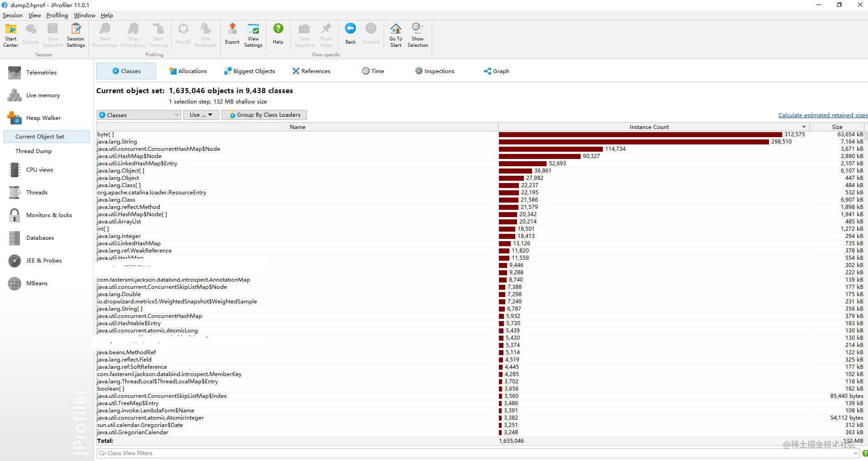Go Back in heap walker
The width and height of the screenshot is (868, 461).
350,34
